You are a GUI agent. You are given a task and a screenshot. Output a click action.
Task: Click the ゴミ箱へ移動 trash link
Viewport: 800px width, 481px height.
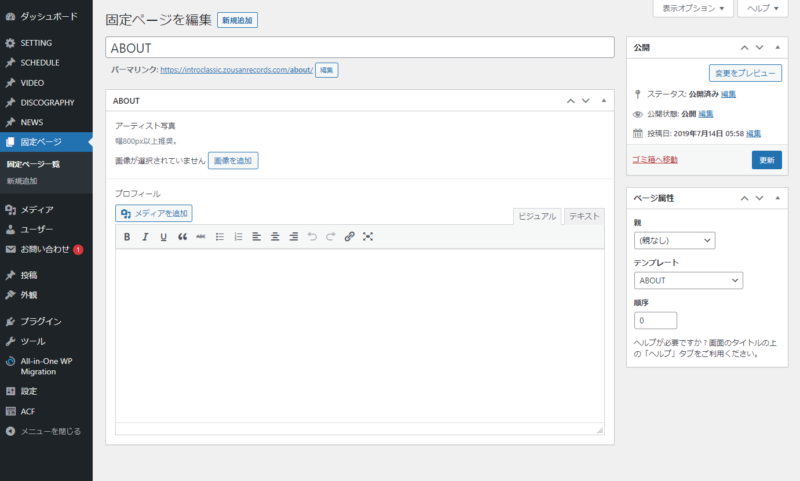point(655,160)
